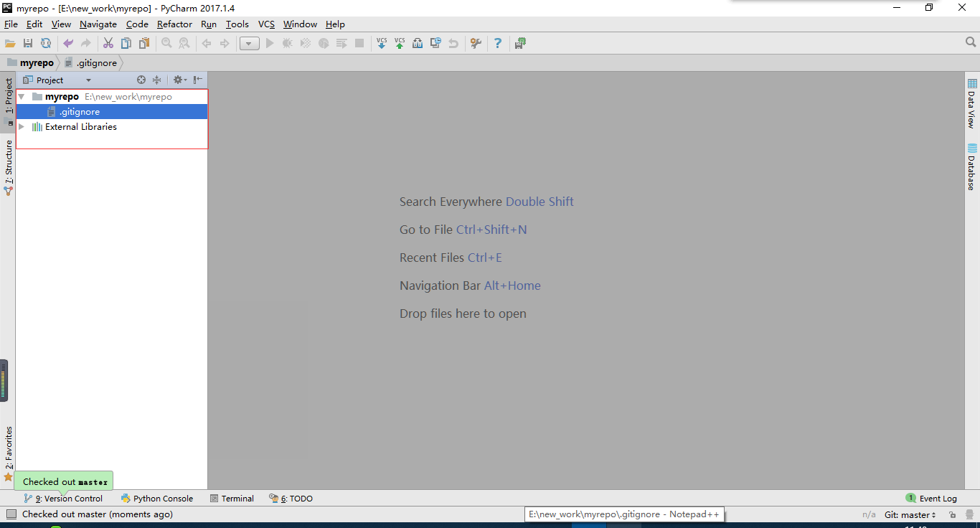The width and height of the screenshot is (980, 528).
Task: Open the Tools menu
Action: 237,24
